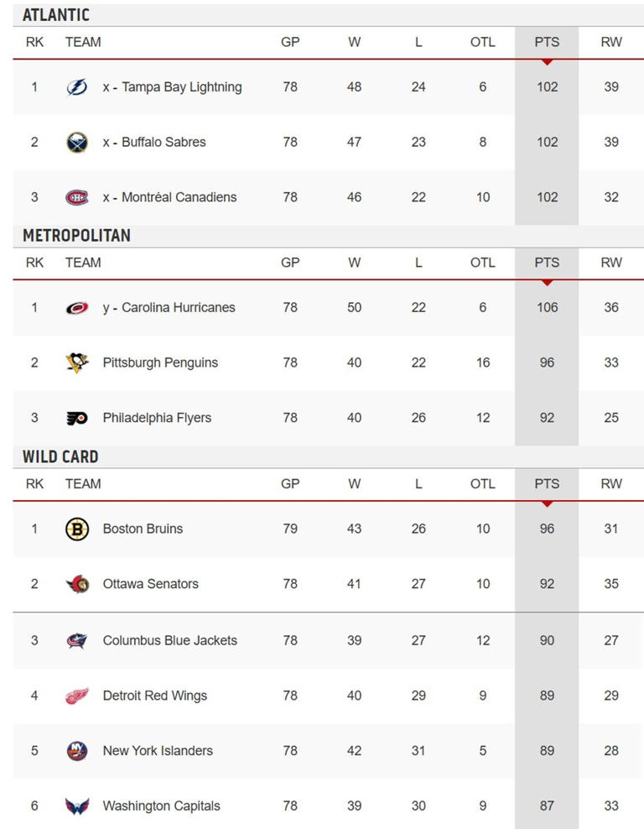Sort Metropolitan table by PTS column
Image resolution: width=644 pixels, height=829 pixels.
pyautogui.click(x=547, y=263)
